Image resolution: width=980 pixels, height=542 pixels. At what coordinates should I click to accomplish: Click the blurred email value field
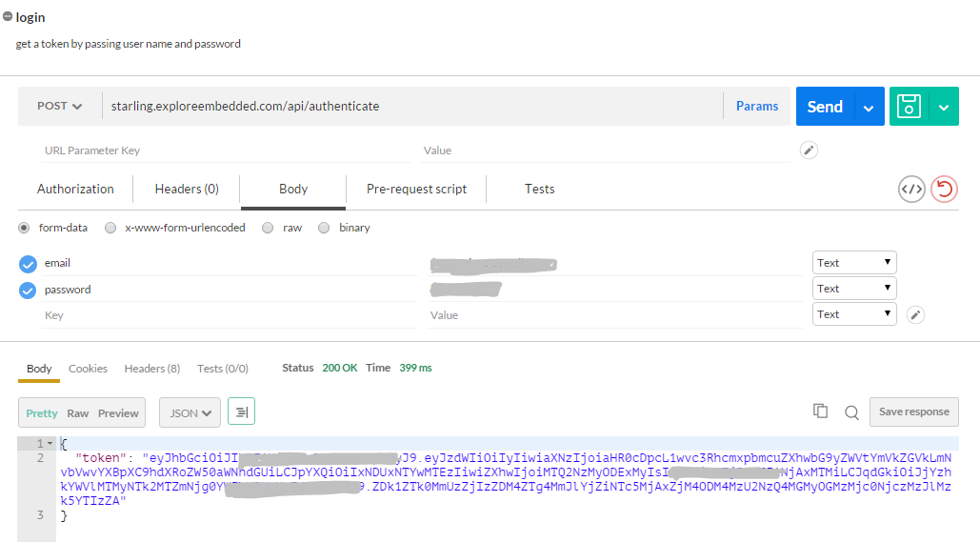point(615,265)
